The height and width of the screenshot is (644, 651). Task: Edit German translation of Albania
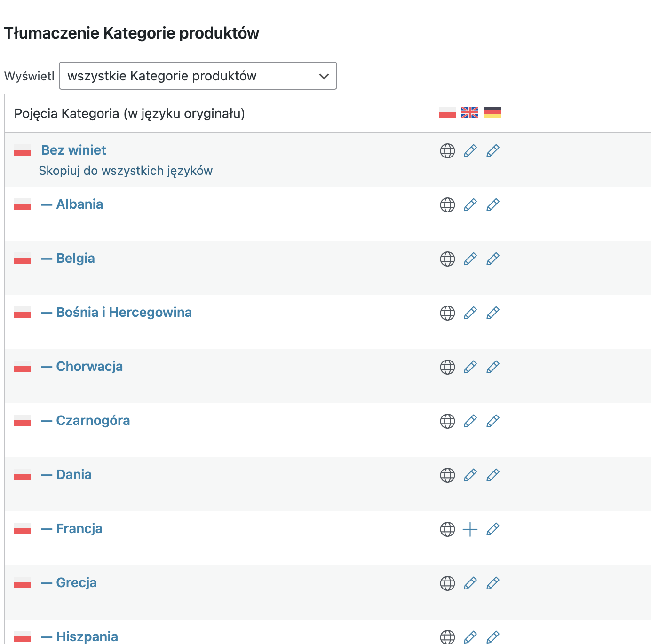[x=492, y=205]
